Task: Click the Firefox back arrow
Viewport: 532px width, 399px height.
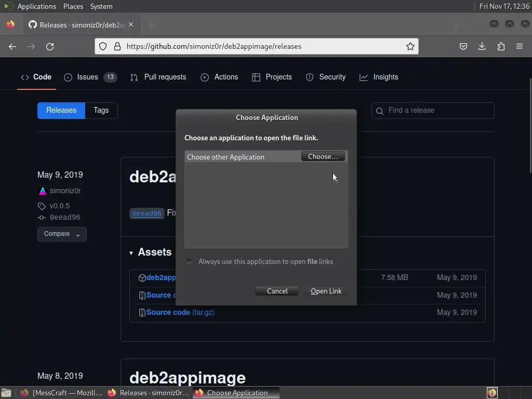Action: (x=12, y=46)
